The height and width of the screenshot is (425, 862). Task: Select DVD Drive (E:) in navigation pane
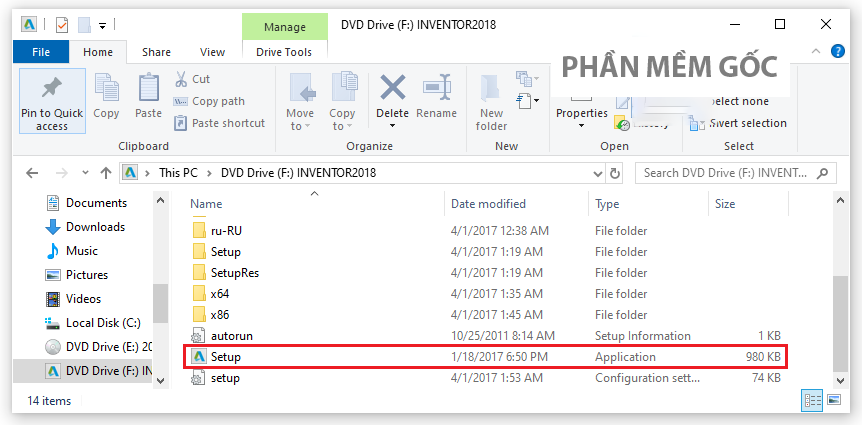(99, 347)
